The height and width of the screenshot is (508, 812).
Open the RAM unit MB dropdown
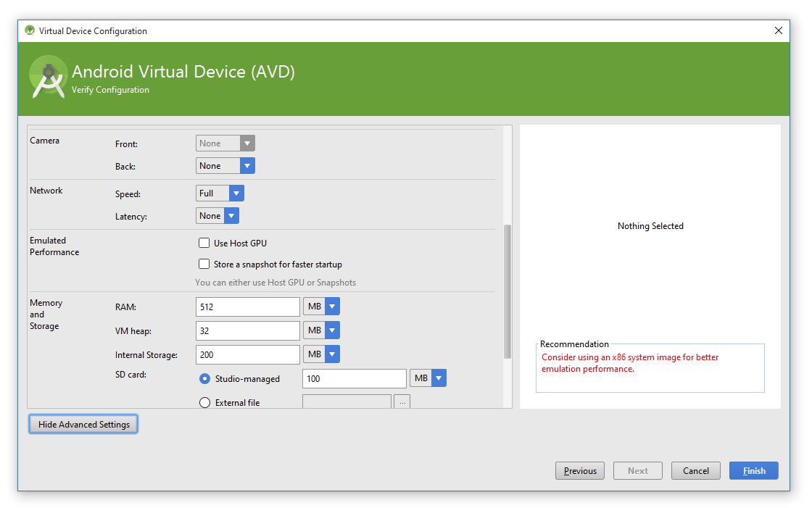click(322, 306)
